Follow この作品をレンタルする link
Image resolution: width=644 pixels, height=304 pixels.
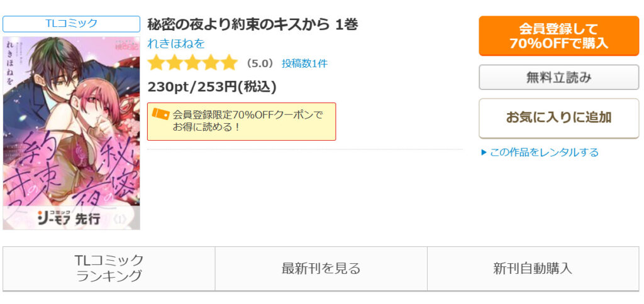click(544, 153)
